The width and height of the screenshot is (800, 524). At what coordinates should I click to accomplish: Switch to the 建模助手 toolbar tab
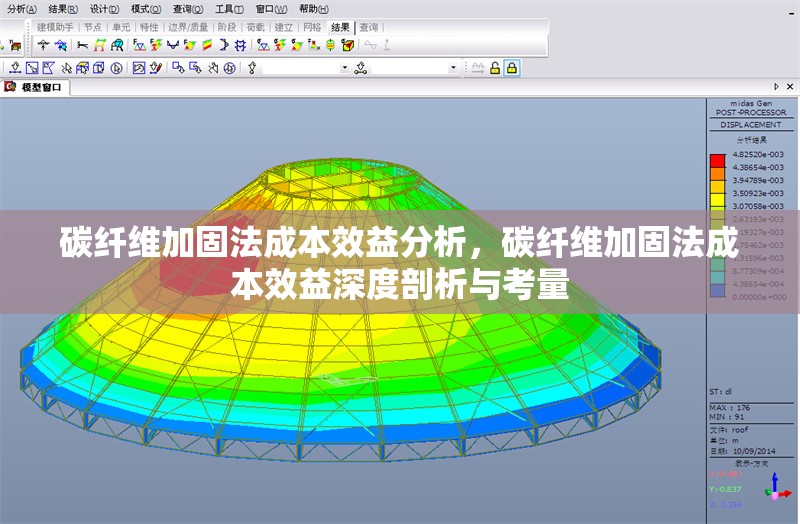click(55, 27)
